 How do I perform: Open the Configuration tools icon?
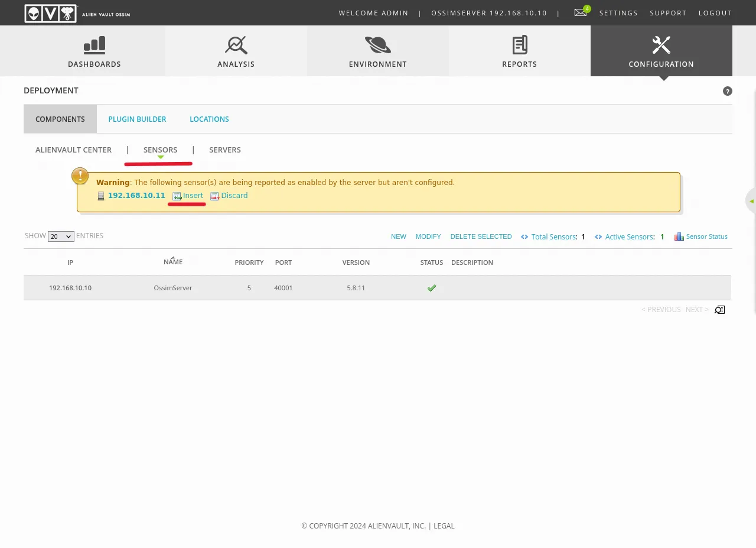(x=661, y=45)
